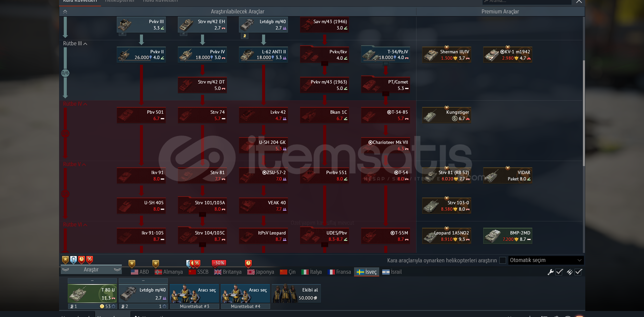Image resolution: width=644 pixels, height=317 pixels.
Task: Collapse the Rütbe III section
Action: (x=75, y=44)
